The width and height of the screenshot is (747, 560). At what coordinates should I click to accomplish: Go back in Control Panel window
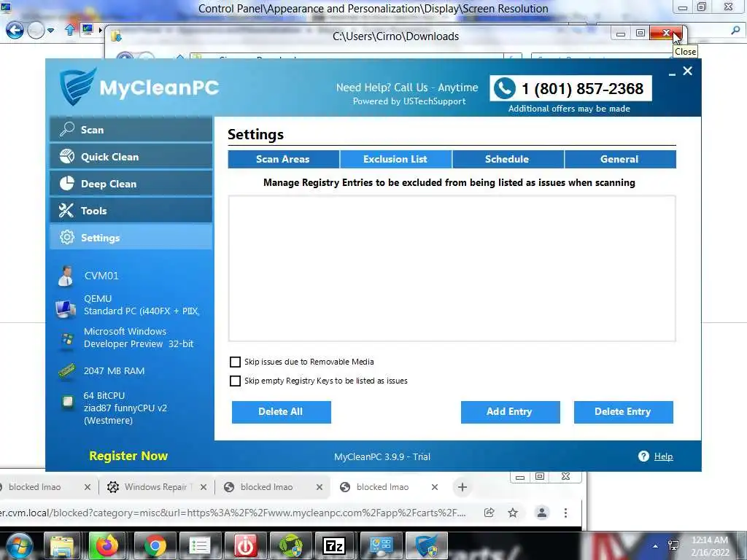pos(15,31)
